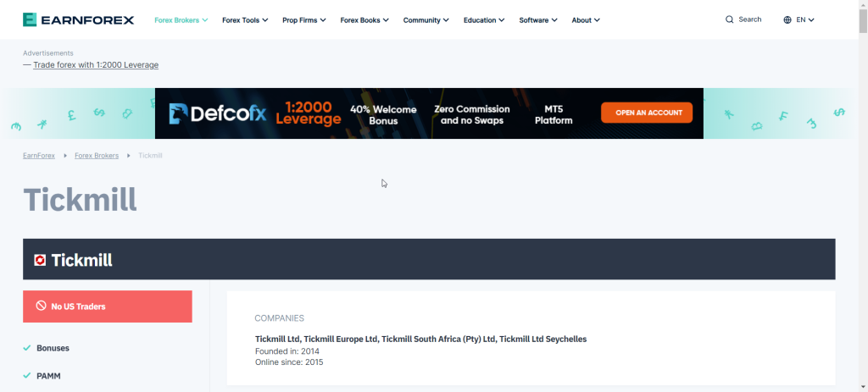Click the Founded in: 2014 text
Image resolution: width=868 pixels, height=392 pixels.
click(x=287, y=351)
